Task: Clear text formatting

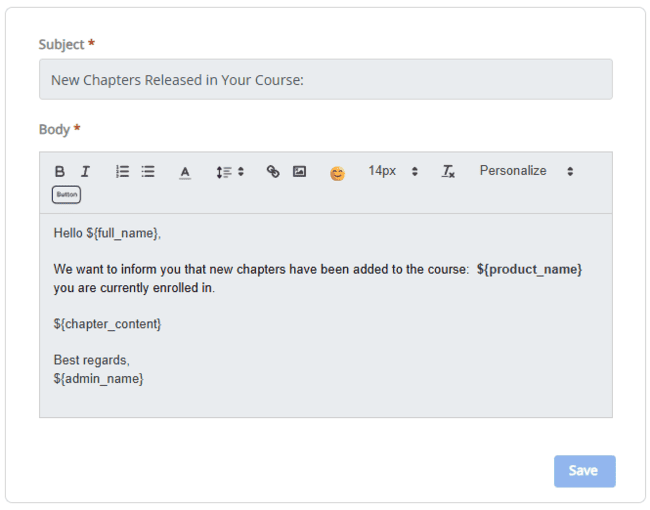Action: (448, 172)
